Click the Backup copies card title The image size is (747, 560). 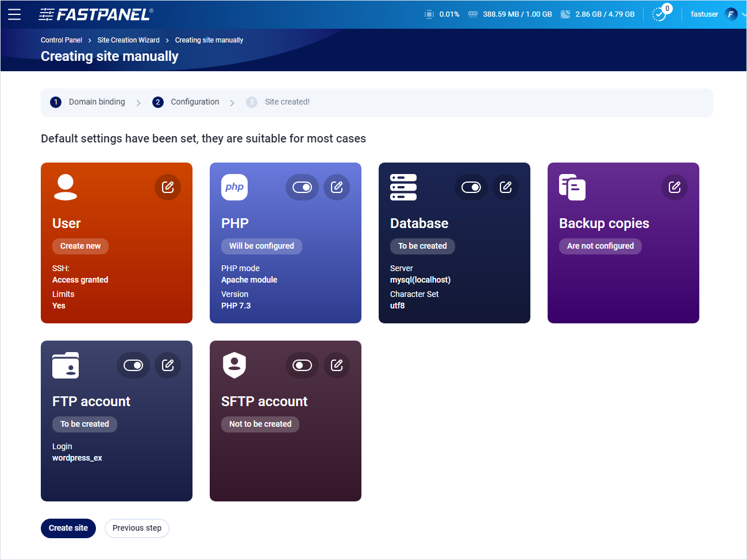[x=604, y=223]
